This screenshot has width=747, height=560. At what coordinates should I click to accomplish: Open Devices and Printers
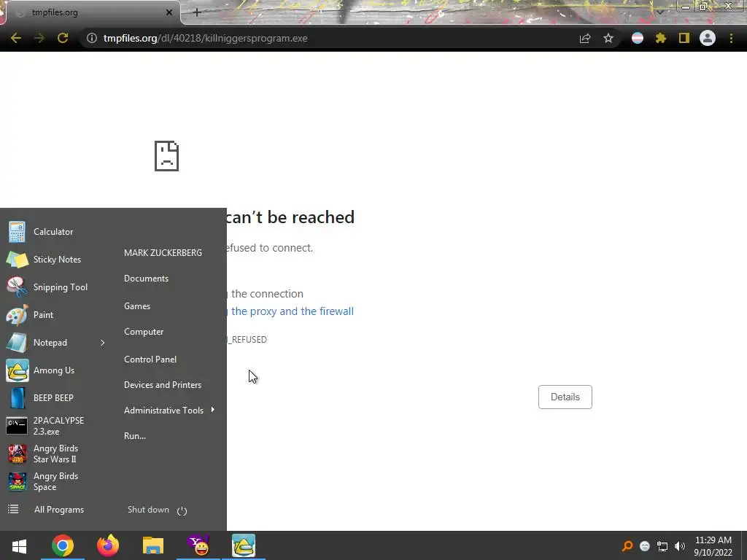[x=163, y=385]
